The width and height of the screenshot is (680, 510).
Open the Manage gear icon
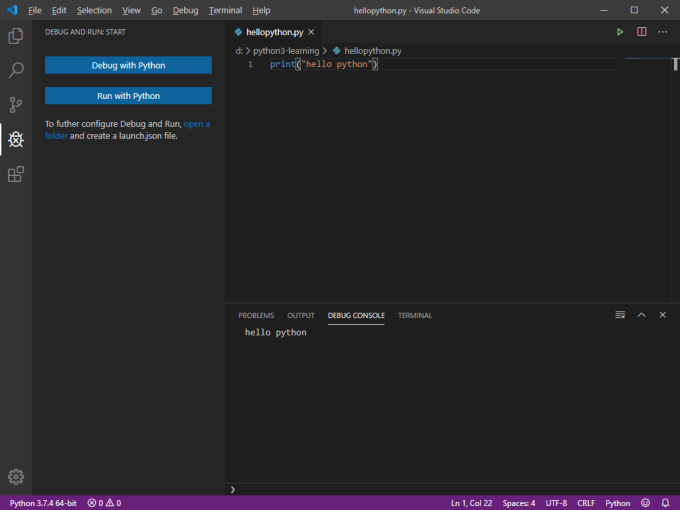coord(16,477)
